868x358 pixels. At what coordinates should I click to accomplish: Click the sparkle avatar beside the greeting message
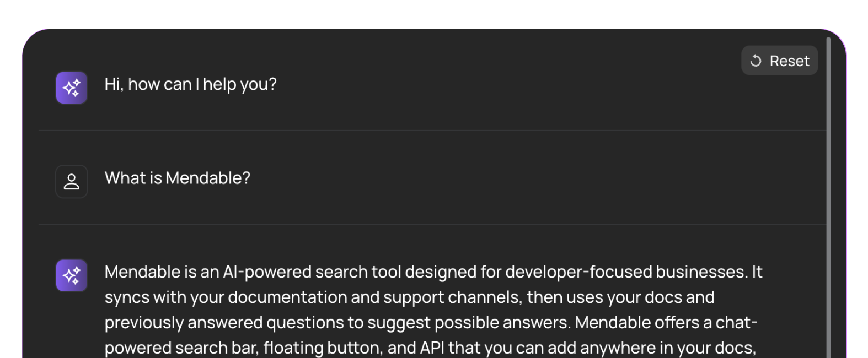(72, 88)
